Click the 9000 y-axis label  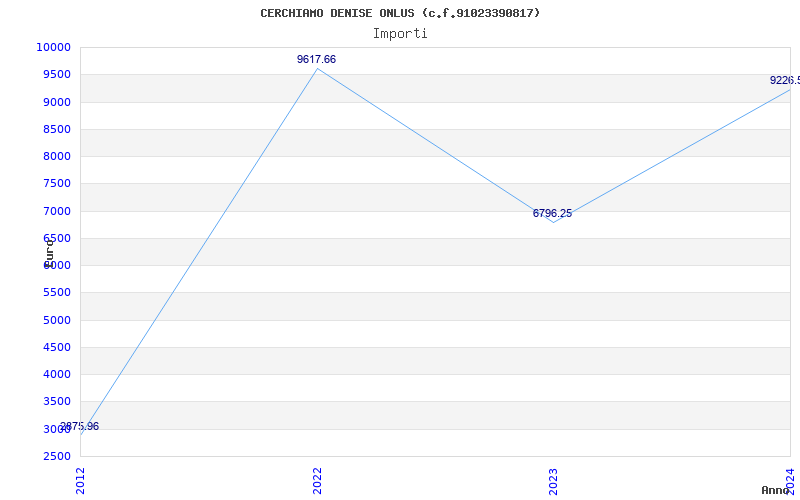click(56, 102)
